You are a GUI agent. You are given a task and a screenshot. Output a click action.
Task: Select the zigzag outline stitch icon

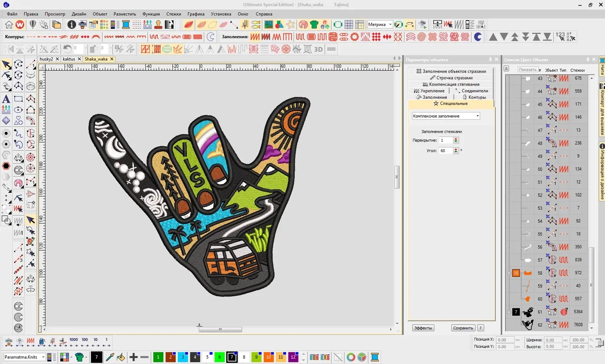(131, 37)
